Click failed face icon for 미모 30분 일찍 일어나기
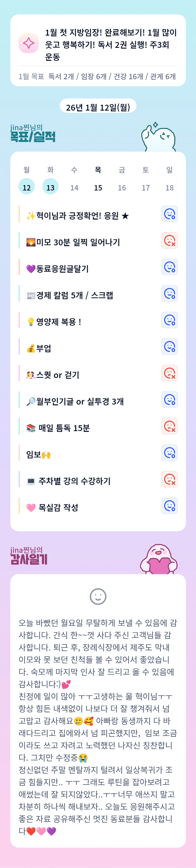The image size is (196, 868). coord(169,241)
